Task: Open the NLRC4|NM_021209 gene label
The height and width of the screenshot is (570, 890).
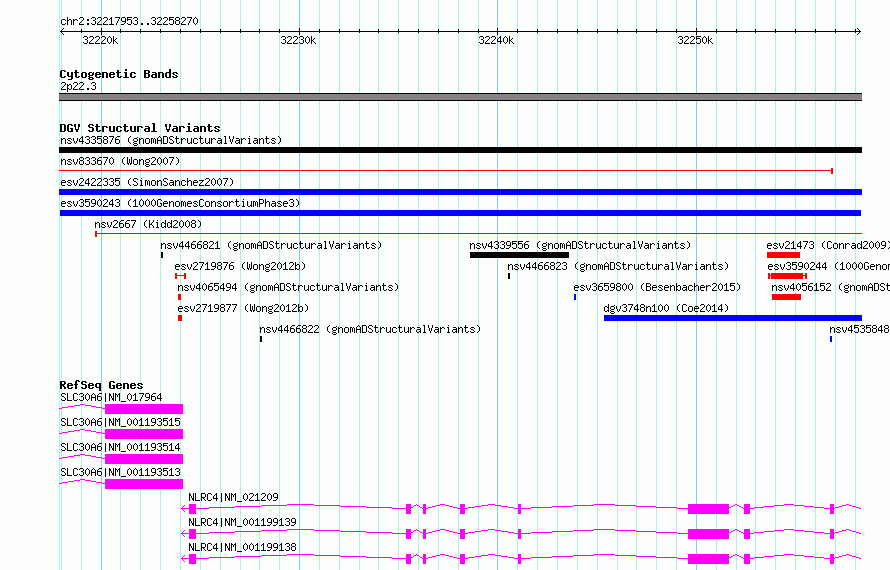Action: click(x=233, y=497)
